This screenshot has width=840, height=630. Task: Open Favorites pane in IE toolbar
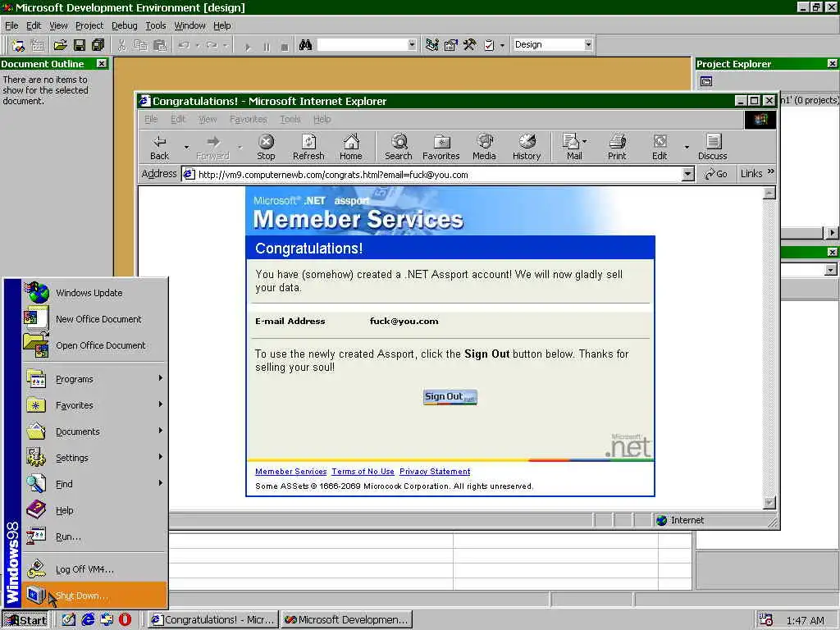[x=441, y=147]
